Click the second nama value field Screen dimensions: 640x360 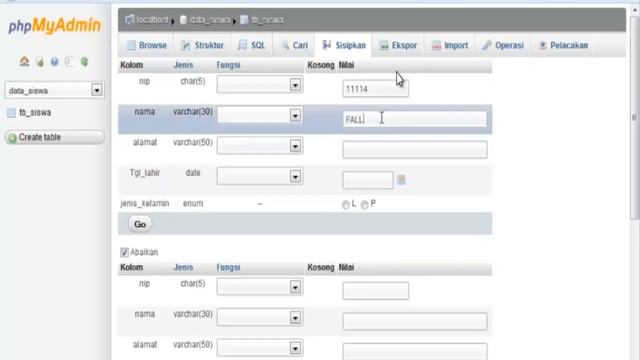pyautogui.click(x=415, y=322)
